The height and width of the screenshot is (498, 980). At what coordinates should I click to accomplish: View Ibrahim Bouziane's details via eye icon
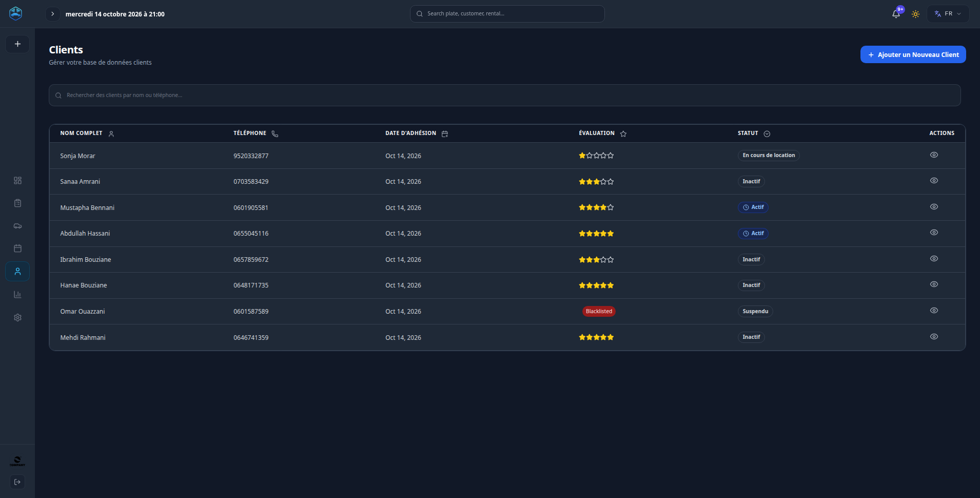tap(934, 259)
